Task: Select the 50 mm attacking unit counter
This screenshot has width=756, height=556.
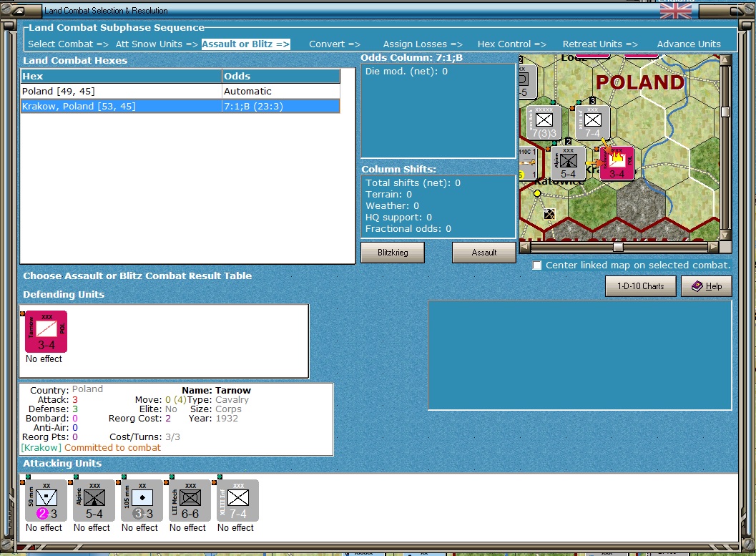Action: [46, 500]
